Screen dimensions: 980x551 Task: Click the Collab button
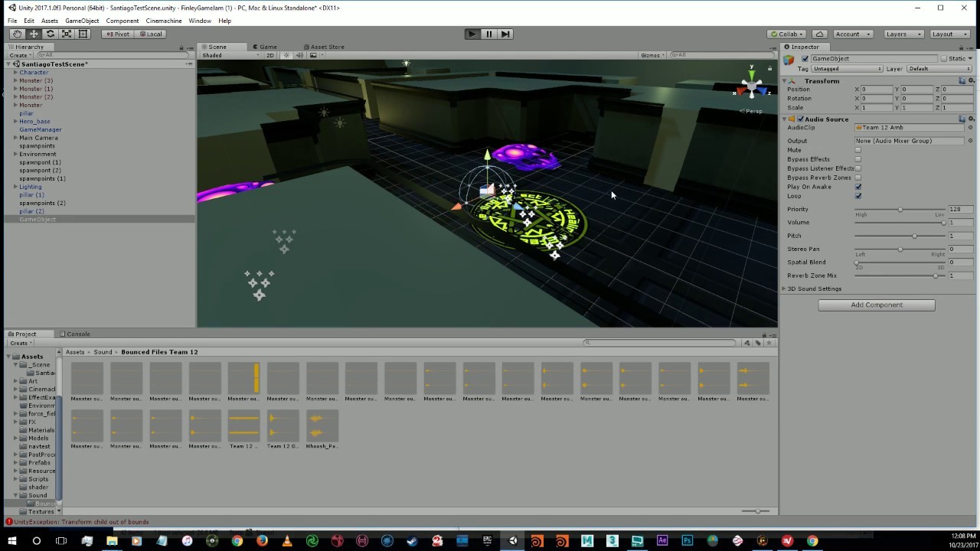coord(786,34)
